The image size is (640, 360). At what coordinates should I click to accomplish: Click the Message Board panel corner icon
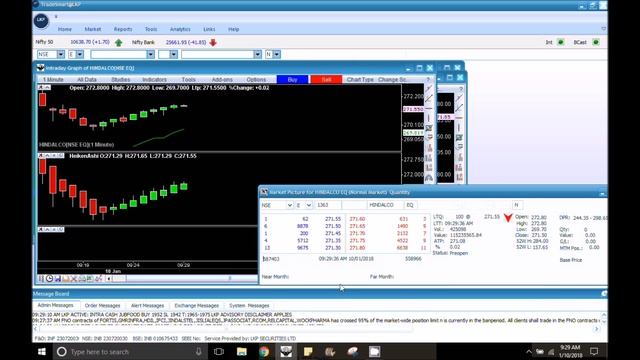604,293
